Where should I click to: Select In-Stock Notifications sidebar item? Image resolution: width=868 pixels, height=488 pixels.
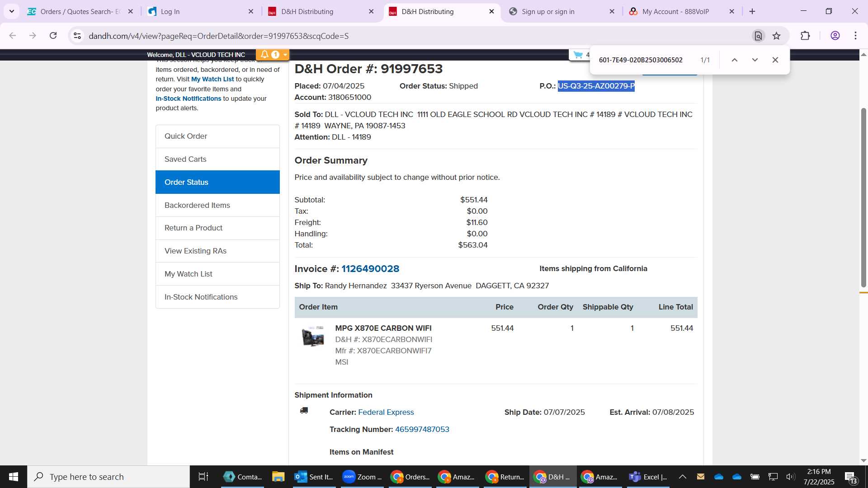[x=217, y=297]
